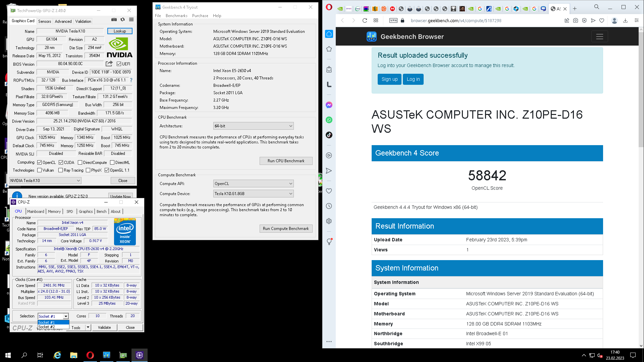Open Opera sidebar settings gear icon

pyautogui.click(x=329, y=221)
